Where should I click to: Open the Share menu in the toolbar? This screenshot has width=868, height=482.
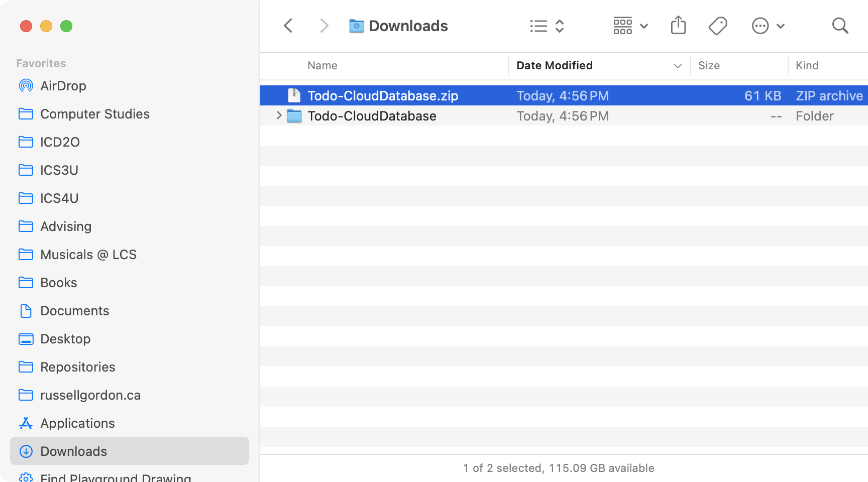(x=678, y=25)
